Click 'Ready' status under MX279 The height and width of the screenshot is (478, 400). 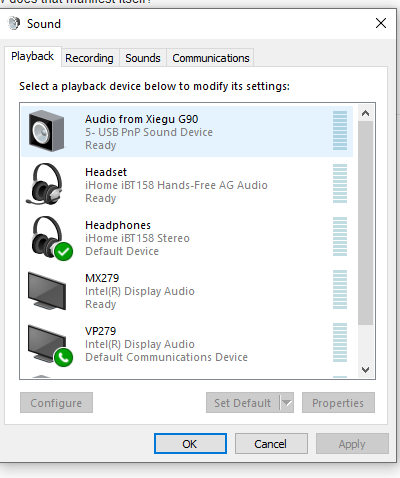pyautogui.click(x=101, y=304)
